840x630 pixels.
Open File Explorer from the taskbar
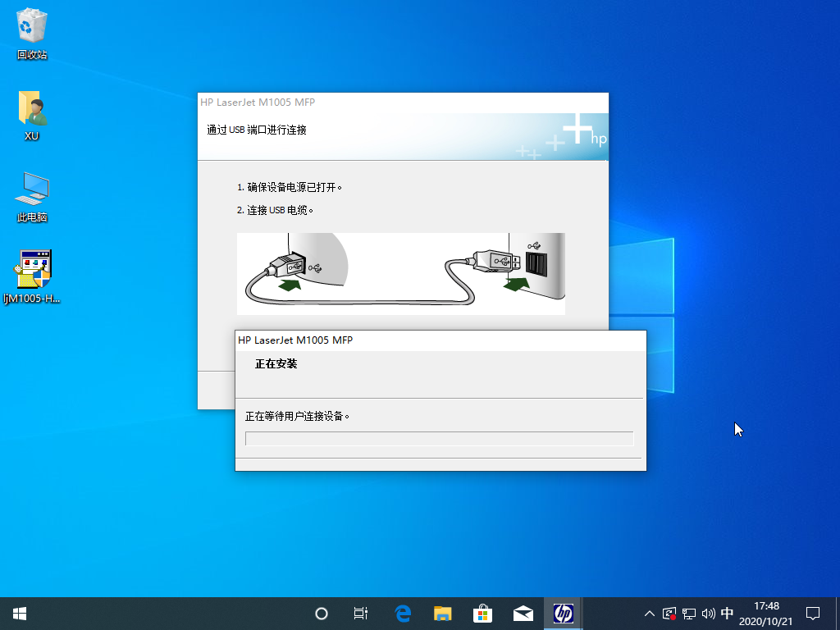[x=442, y=613]
